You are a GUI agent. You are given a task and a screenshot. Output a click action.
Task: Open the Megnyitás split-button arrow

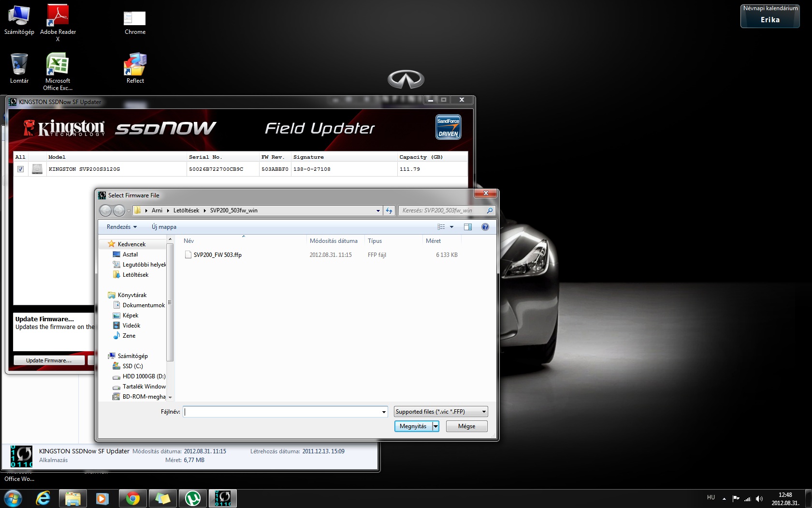pos(435,426)
